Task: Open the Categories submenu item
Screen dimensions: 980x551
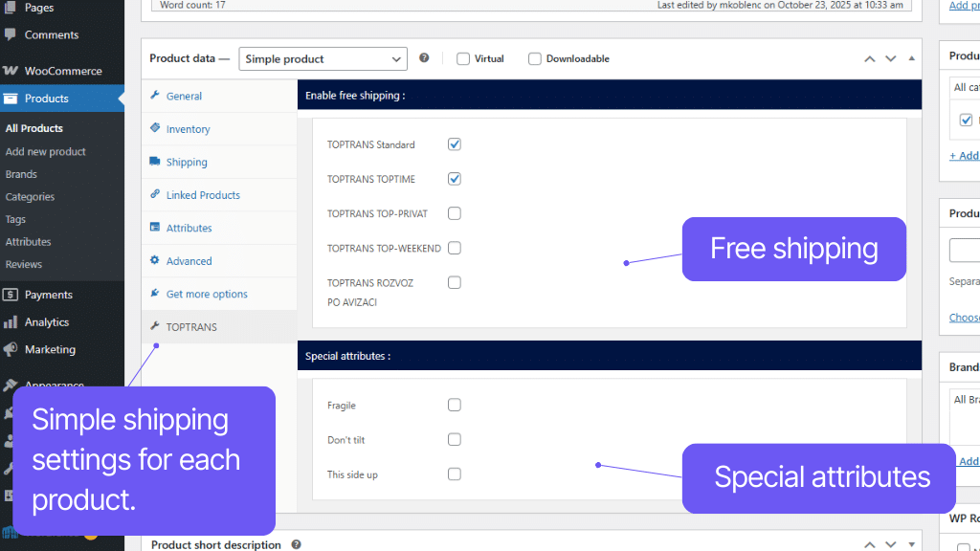Action: point(30,196)
